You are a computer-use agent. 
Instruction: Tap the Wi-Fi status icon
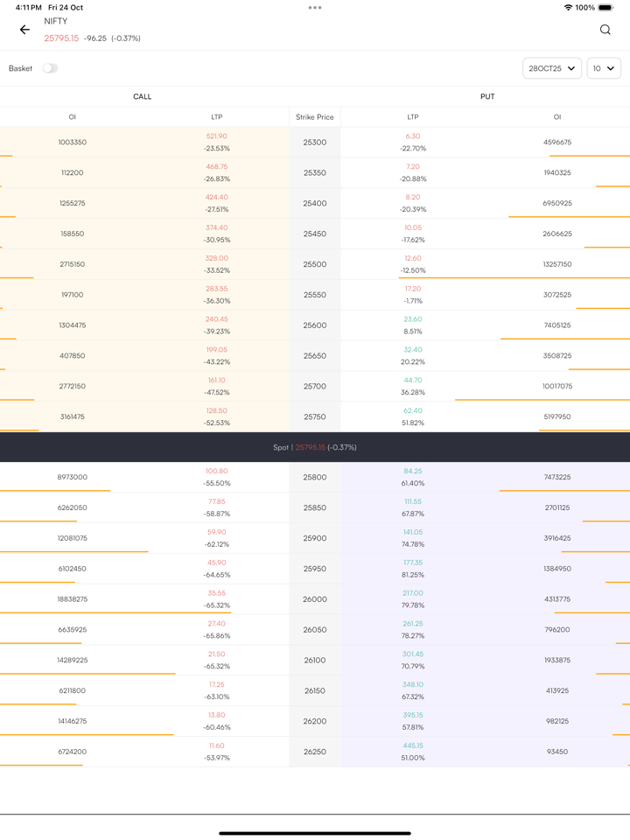568,8
